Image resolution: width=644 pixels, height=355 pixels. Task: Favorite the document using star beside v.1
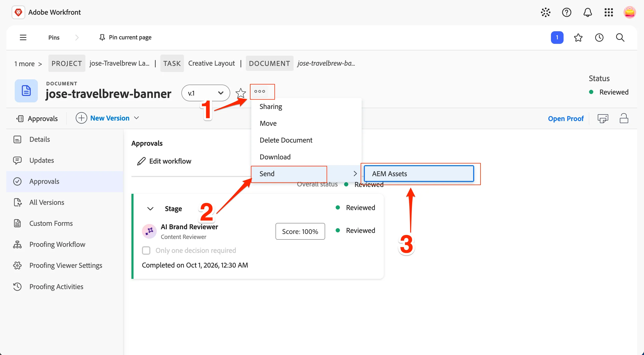(241, 93)
